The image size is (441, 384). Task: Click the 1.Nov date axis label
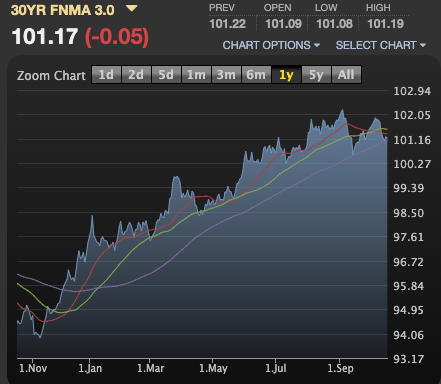click(33, 368)
